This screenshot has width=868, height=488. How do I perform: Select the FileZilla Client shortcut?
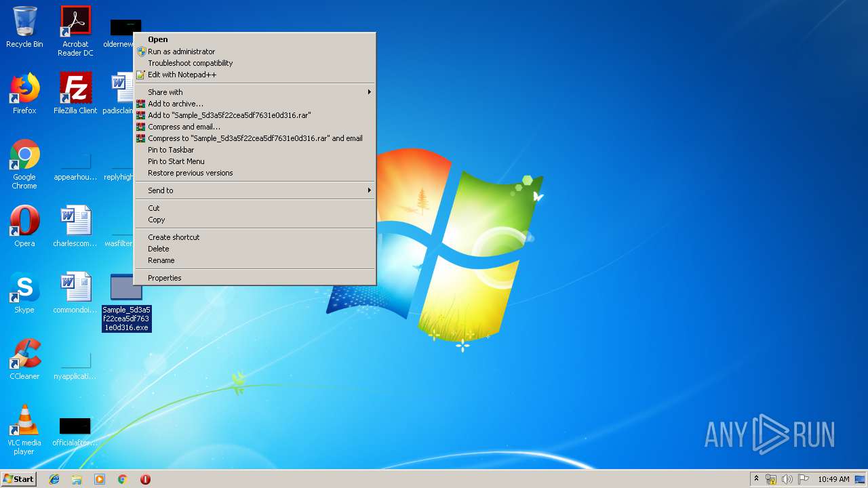[75, 94]
